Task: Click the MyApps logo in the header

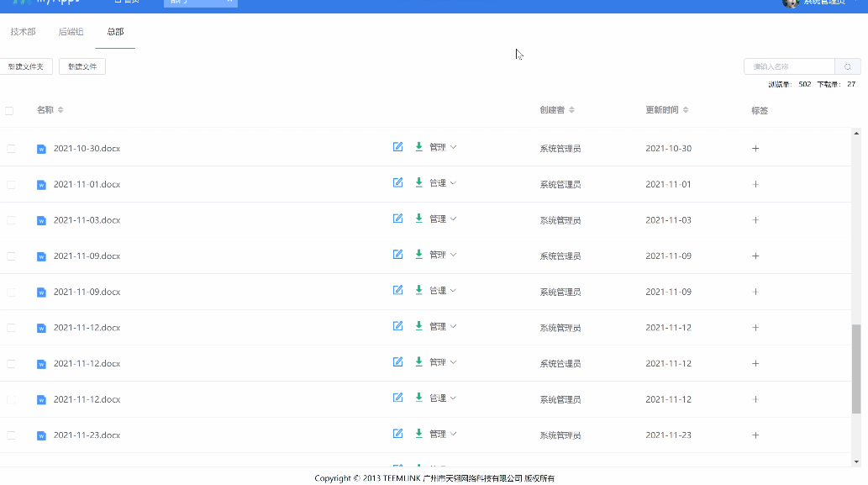Action: [39, 4]
